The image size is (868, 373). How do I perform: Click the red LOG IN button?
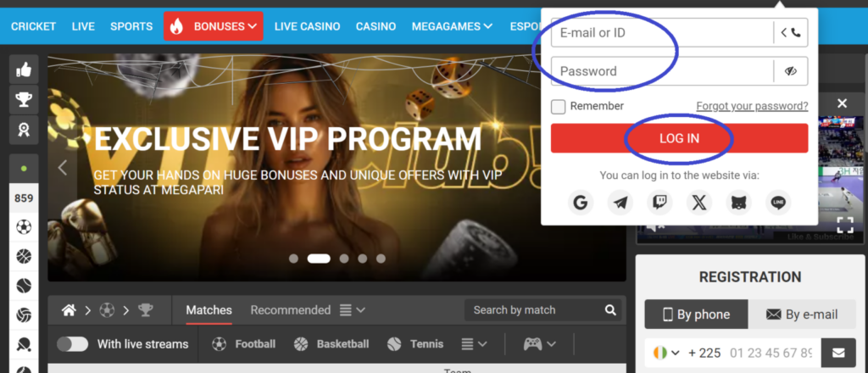pos(679,138)
